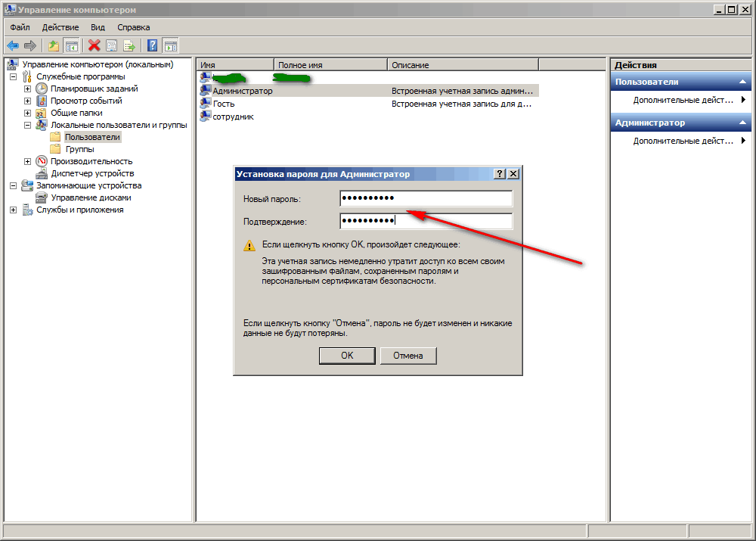Click the dialog's question mark help button

pos(500,174)
